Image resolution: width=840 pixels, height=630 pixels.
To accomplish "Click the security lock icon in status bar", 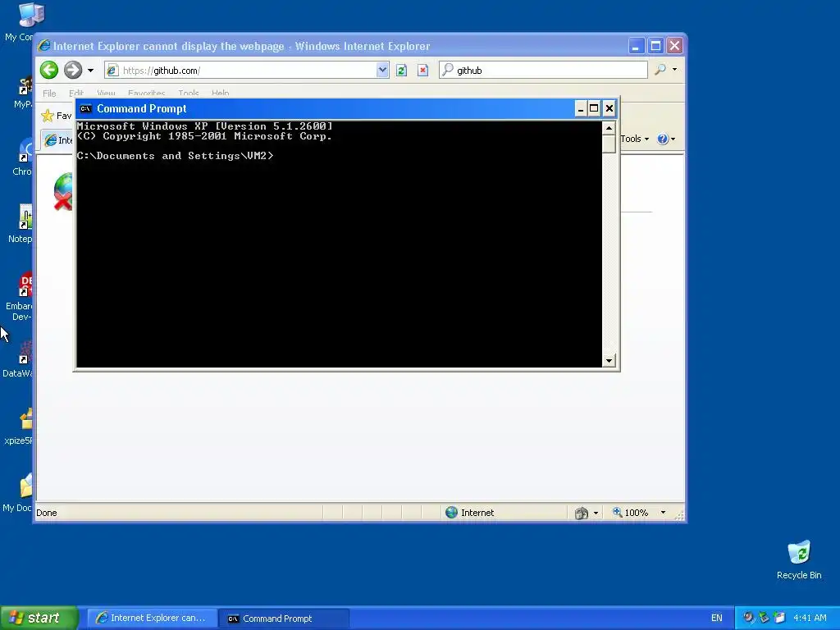I will 582,514.
